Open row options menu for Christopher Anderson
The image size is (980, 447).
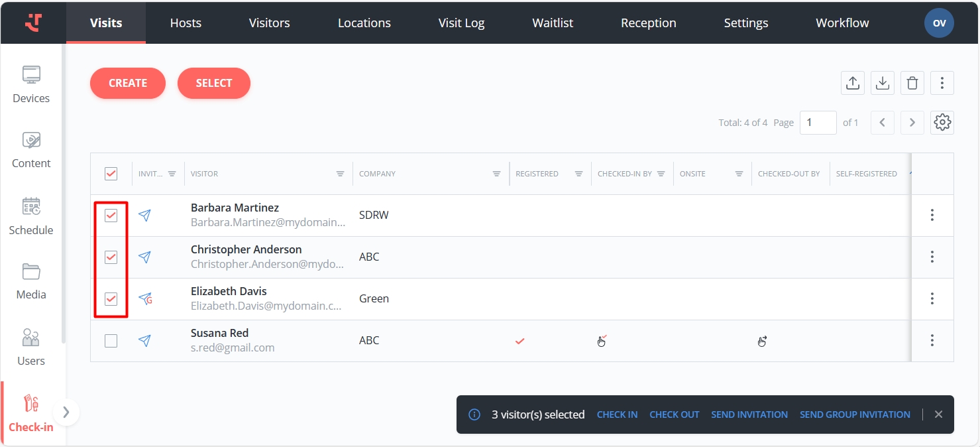(x=932, y=257)
